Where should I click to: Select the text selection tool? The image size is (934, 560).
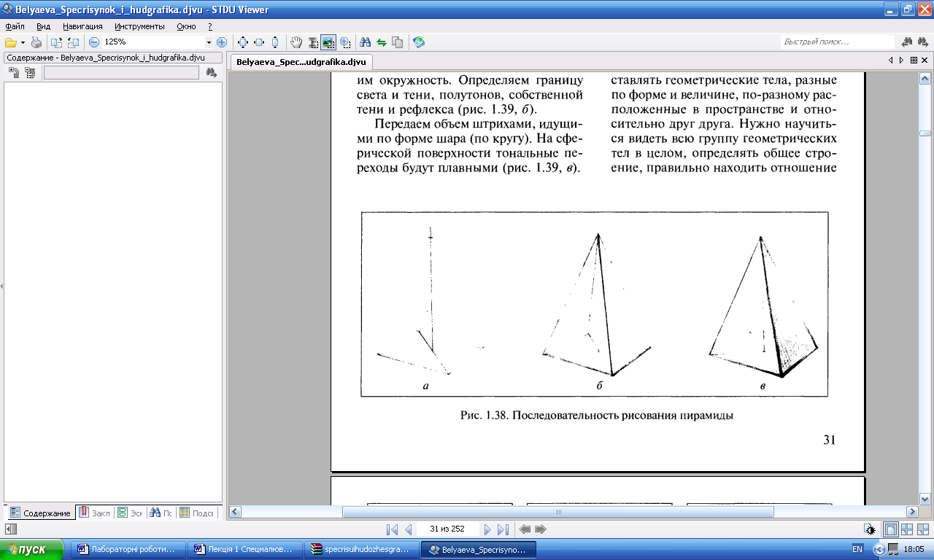tap(313, 42)
